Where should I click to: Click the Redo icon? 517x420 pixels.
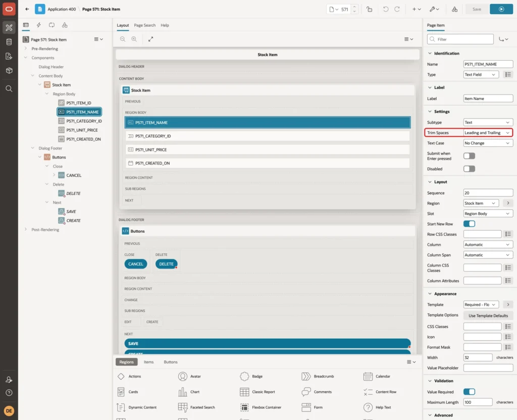tap(397, 9)
